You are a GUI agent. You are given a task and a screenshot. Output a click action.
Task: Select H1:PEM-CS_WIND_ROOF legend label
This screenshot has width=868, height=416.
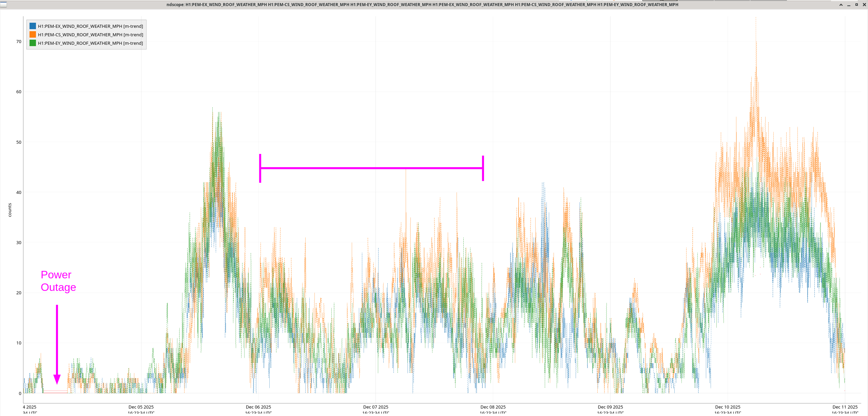point(90,35)
